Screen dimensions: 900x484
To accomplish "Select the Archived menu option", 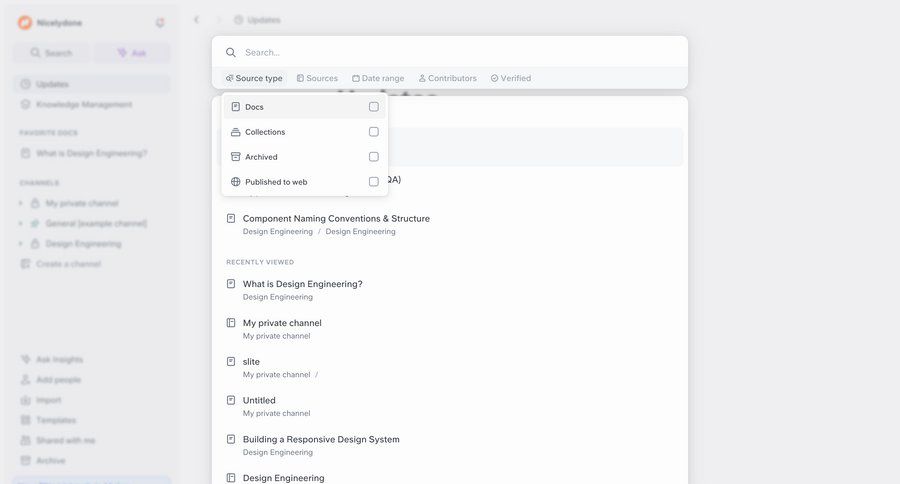I will 261,157.
